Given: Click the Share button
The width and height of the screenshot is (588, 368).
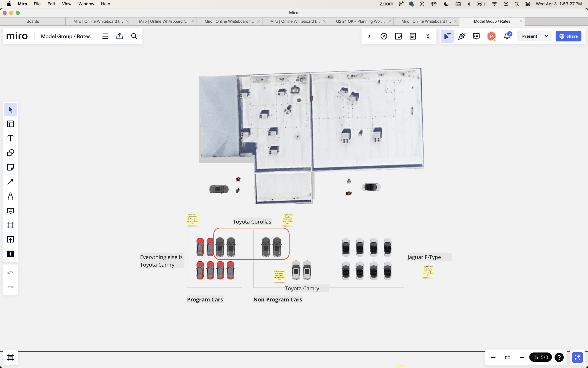Looking at the screenshot, I should click(x=568, y=36).
